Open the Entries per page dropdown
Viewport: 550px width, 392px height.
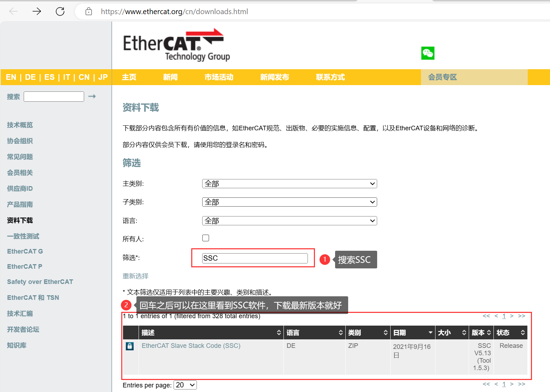coord(185,385)
